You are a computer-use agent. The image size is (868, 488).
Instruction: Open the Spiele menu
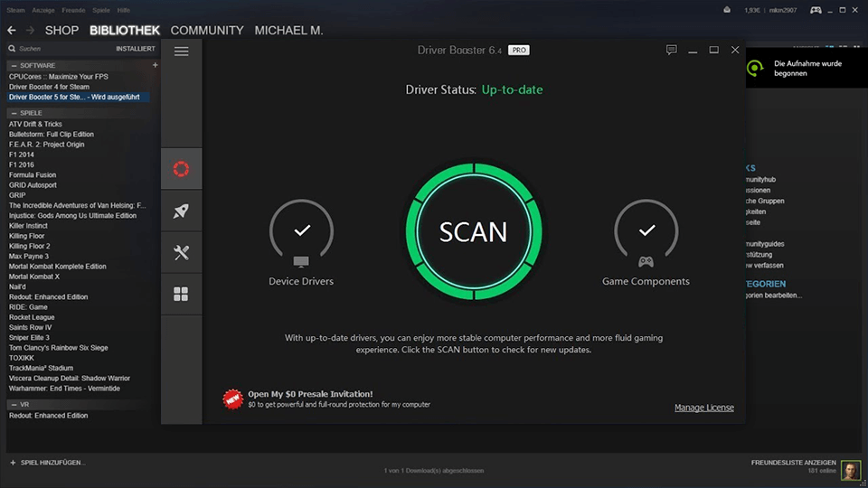(100, 10)
